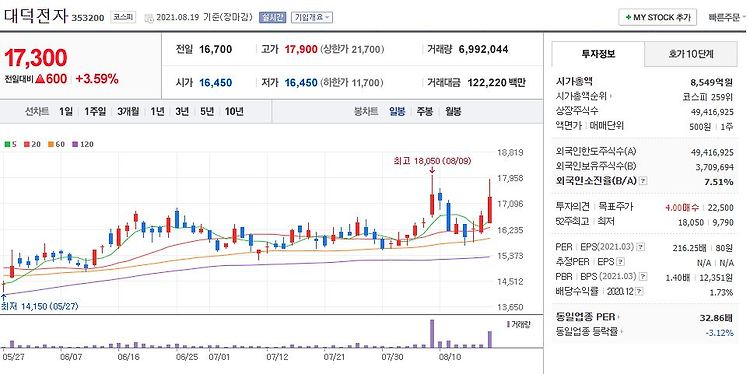Select the 주봉 candlestick chart
Viewport: 750px width, 374px height.
click(425, 112)
